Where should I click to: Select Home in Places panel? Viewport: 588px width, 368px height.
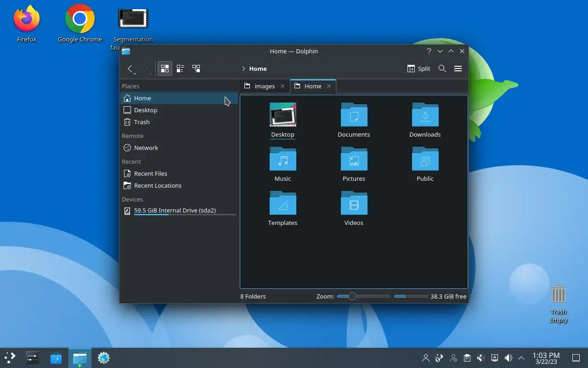179,98
